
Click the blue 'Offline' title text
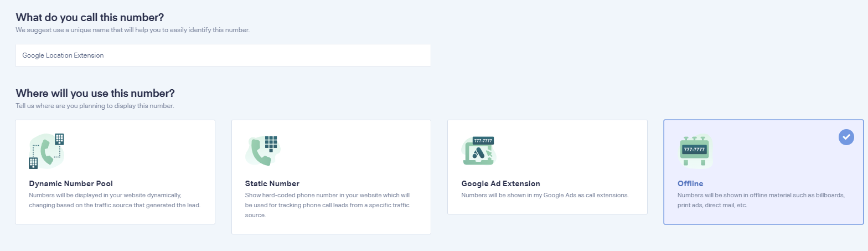[690, 183]
